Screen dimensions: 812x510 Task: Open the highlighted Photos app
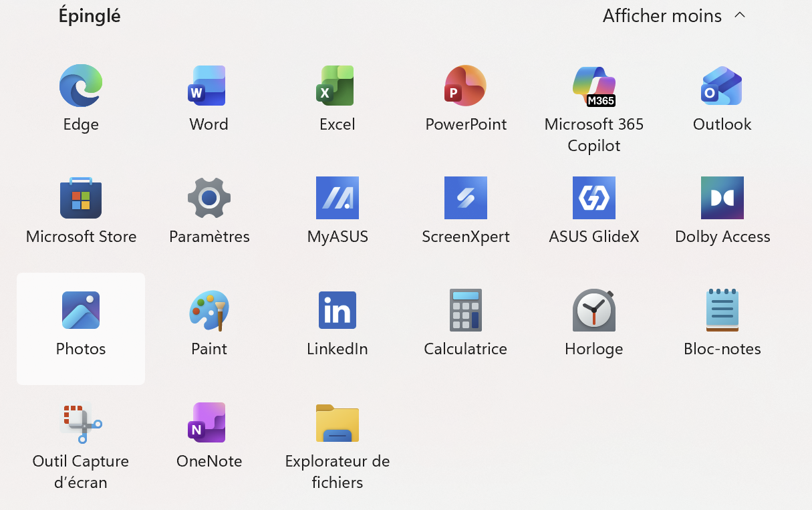pos(81,329)
